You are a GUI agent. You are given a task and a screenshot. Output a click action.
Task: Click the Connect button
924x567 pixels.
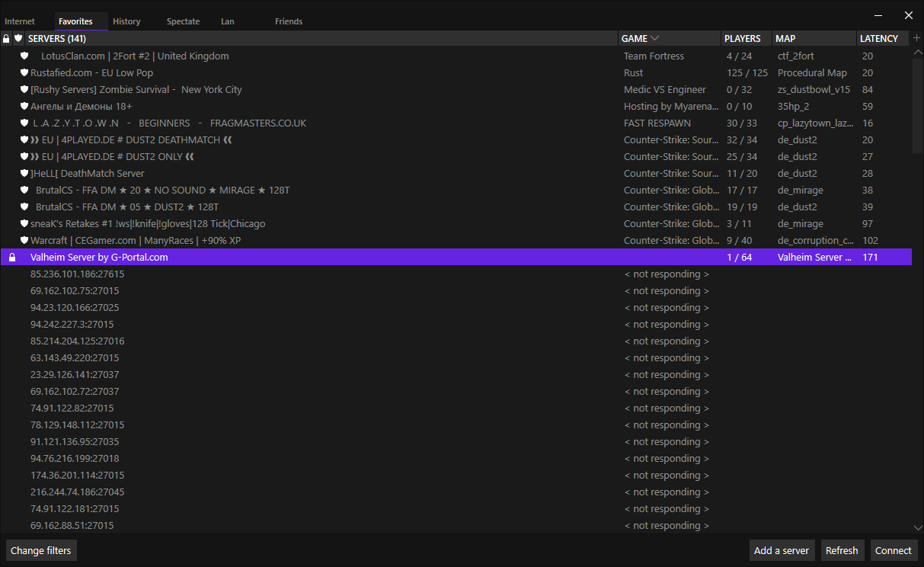[x=893, y=550]
